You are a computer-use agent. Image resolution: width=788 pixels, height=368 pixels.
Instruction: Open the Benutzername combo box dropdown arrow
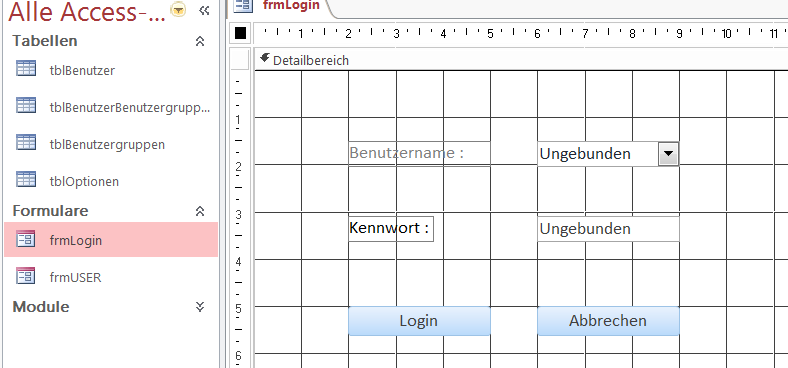click(668, 154)
